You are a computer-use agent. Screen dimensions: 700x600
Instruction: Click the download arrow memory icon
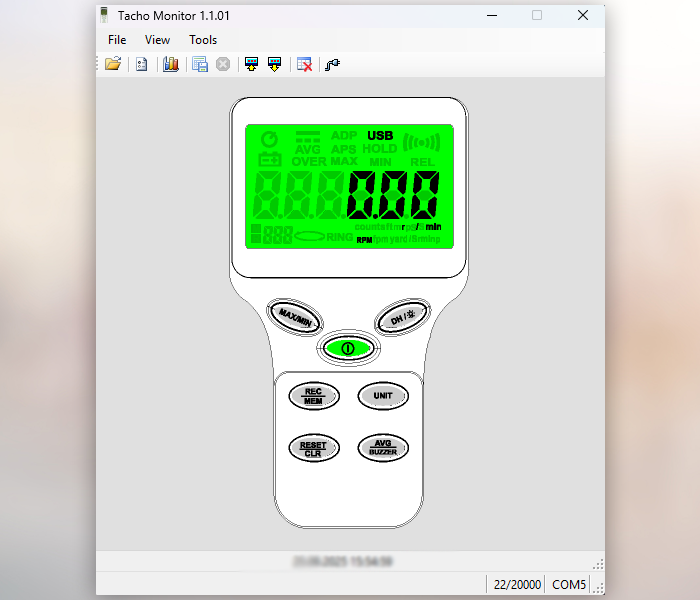pyautogui.click(x=274, y=64)
